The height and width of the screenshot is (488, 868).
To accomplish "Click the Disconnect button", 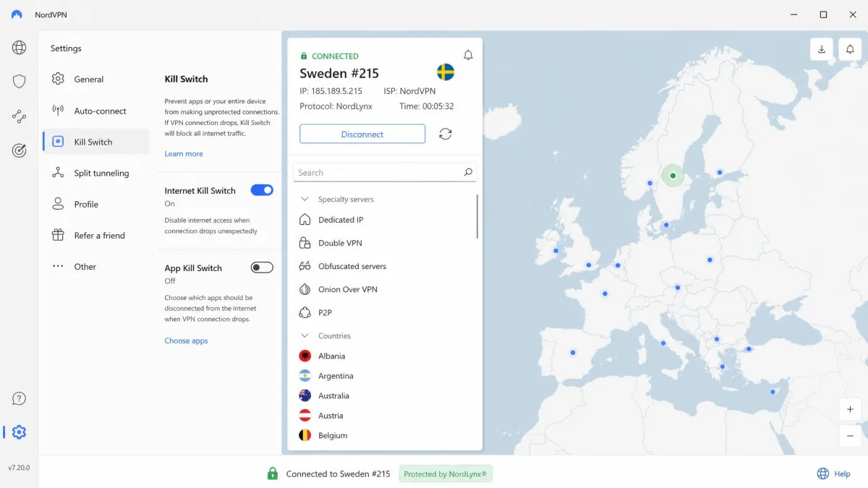I will pyautogui.click(x=362, y=134).
